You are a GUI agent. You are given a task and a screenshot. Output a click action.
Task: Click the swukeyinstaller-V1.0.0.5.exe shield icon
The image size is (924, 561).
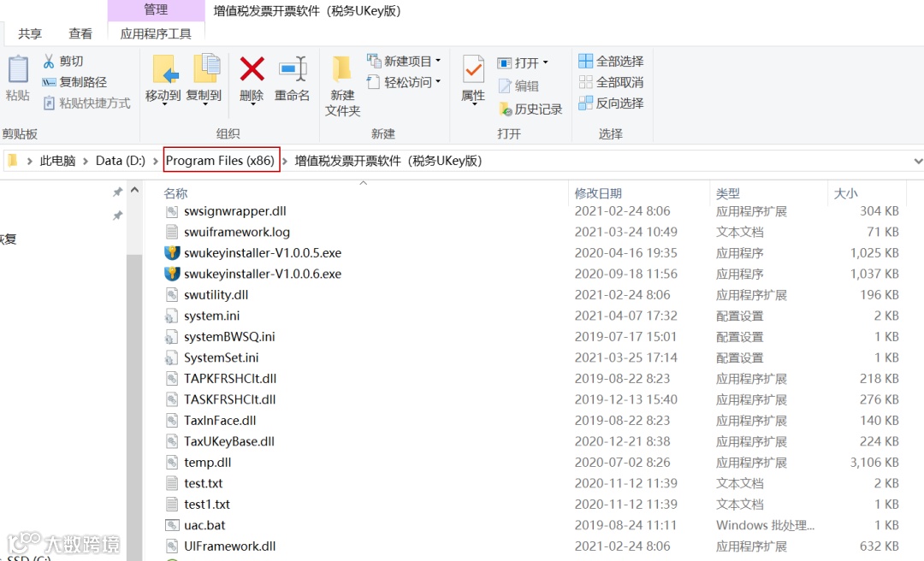coord(171,253)
